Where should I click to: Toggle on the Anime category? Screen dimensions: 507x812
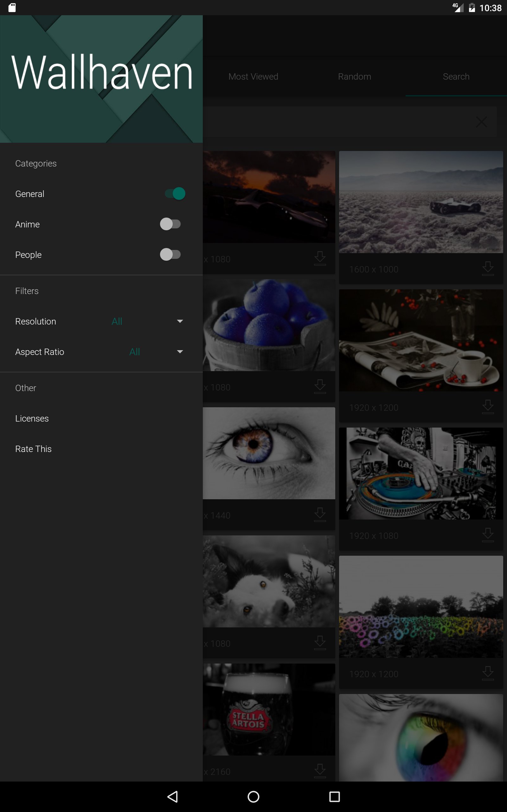171,224
